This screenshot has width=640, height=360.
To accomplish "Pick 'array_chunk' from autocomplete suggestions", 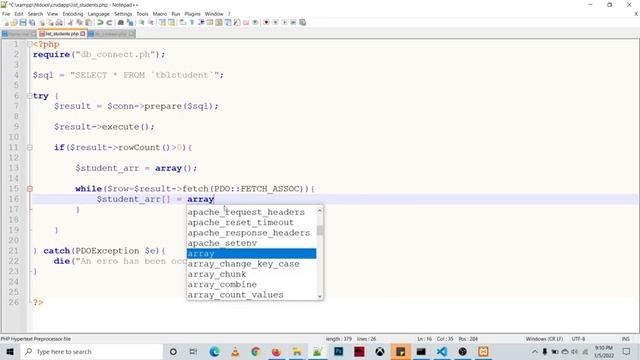I will point(251,274).
